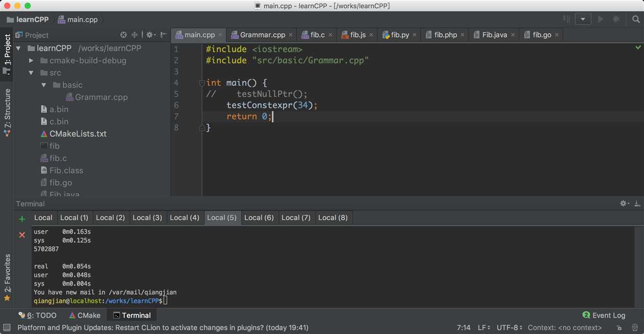Viewport: 644px width, 334px height.
Task: Open the UTF-8 encoding selector
Action: 509,328
